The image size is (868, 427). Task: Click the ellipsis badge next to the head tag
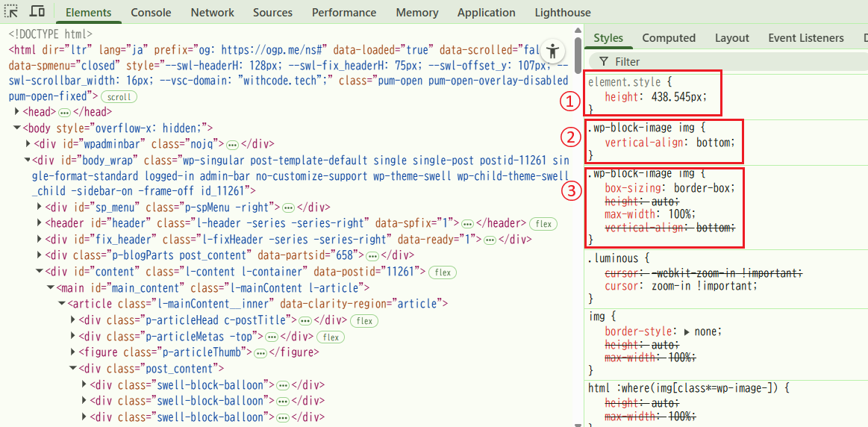[64, 112]
